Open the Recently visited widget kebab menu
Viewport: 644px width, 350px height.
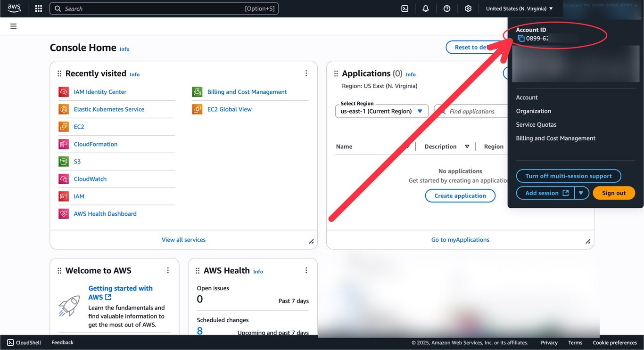tap(306, 73)
